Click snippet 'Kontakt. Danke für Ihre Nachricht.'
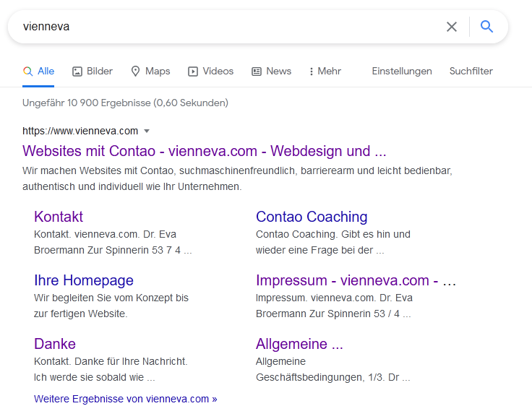532x419 pixels. (x=111, y=361)
